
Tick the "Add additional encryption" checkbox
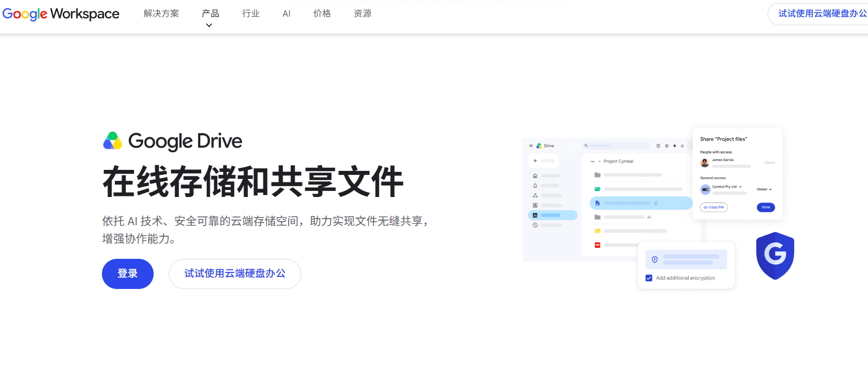pos(649,278)
